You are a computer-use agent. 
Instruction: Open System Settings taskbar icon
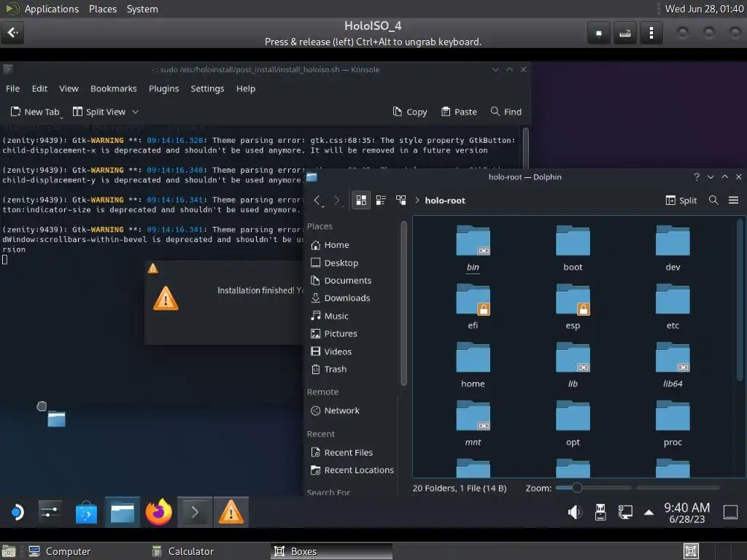click(x=50, y=513)
